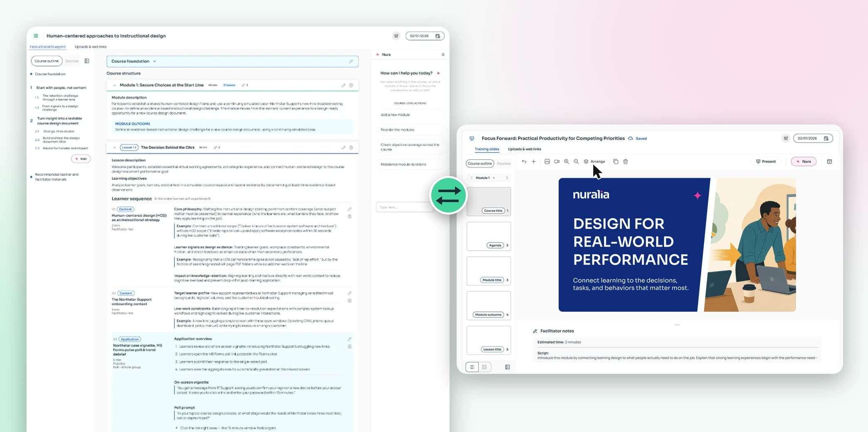This screenshot has width=868, height=432.
Task: Edit Module 1: Secure Choices at the Start Line
Action: click(343, 85)
